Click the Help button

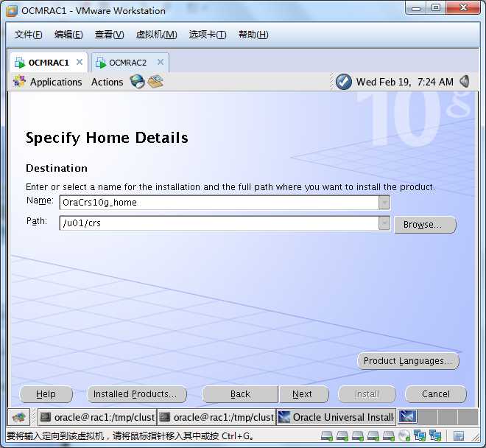click(46, 394)
